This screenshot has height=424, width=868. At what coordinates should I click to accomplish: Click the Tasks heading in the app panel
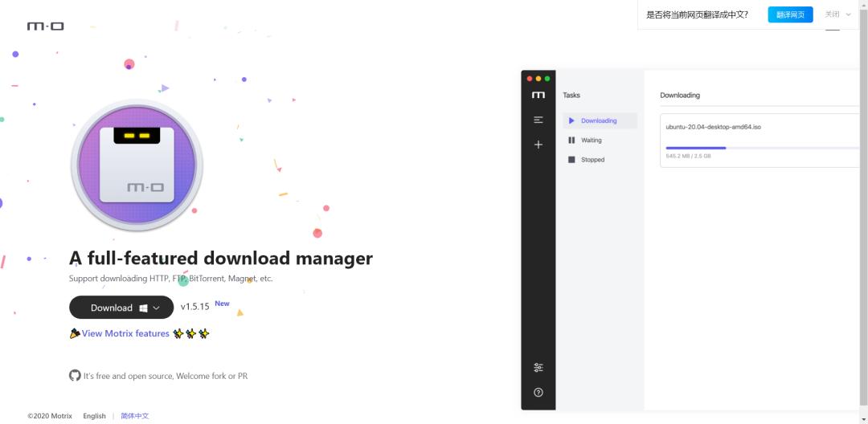[571, 95]
